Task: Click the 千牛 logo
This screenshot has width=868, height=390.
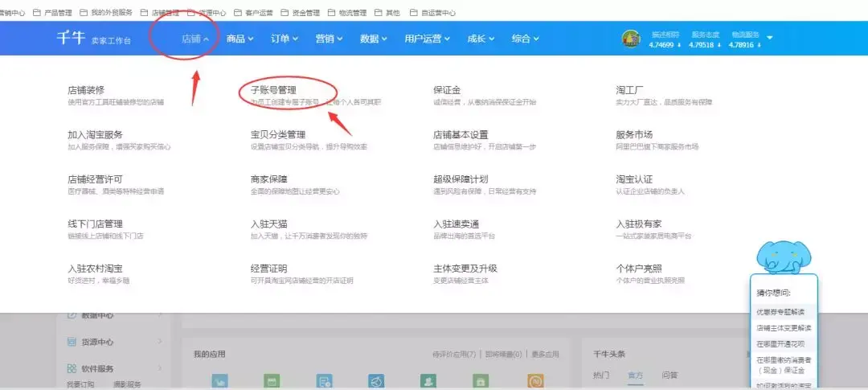Action: tap(71, 39)
